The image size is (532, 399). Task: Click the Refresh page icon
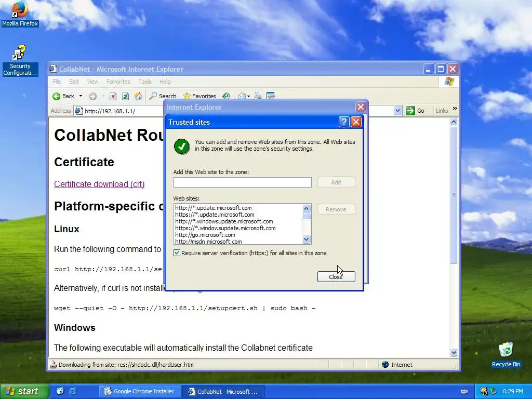point(125,96)
